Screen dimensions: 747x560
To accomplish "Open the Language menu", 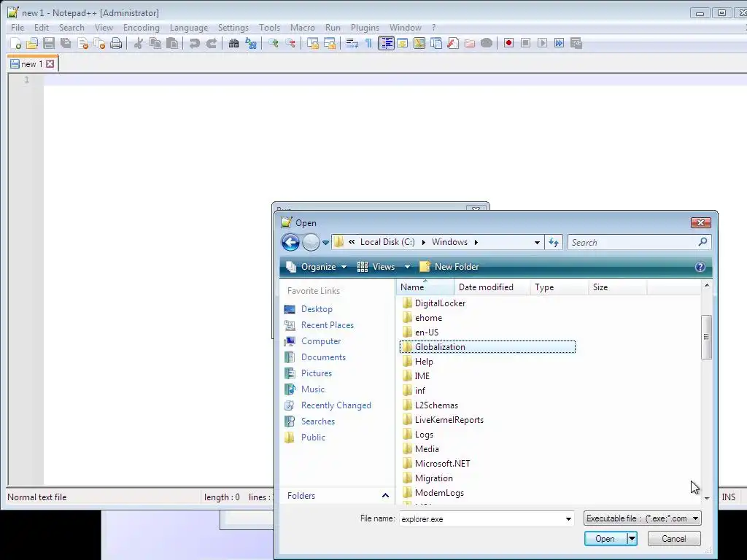I will click(189, 28).
